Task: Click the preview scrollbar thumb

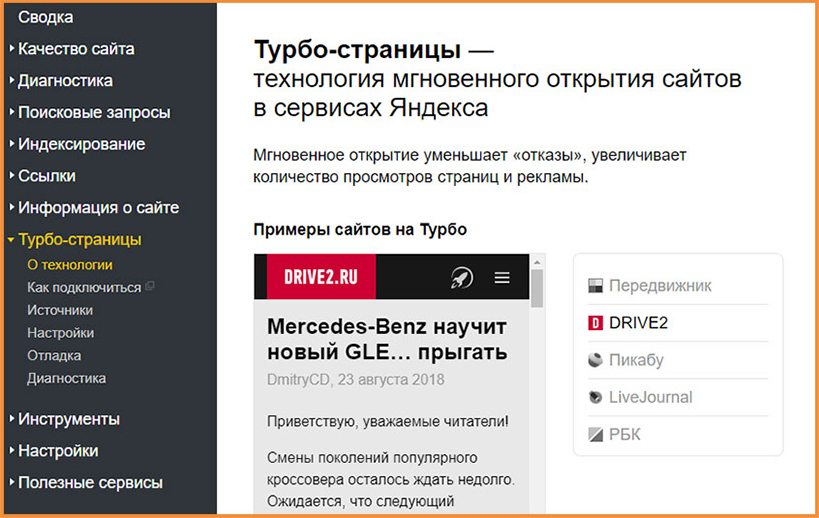Action: coord(537,288)
